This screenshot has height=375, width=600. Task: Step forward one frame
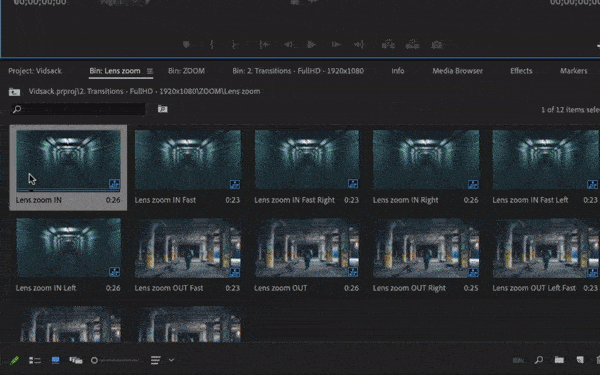coord(336,45)
